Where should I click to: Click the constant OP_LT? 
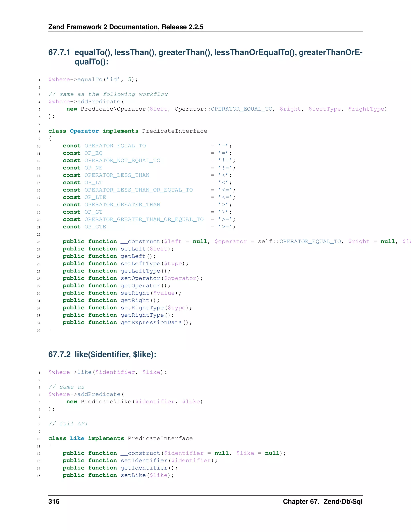pos(93,183)
